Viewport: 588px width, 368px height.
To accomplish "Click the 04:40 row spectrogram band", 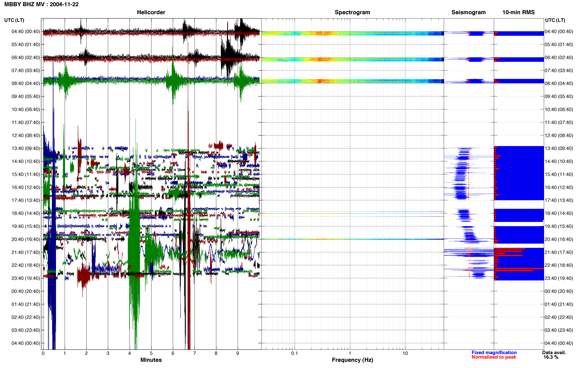I will [x=353, y=33].
